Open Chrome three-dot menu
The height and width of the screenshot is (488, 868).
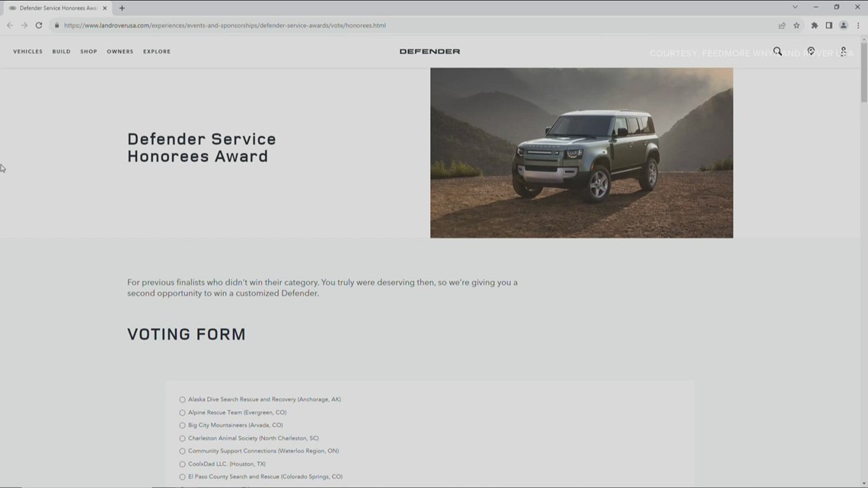[x=858, y=25]
